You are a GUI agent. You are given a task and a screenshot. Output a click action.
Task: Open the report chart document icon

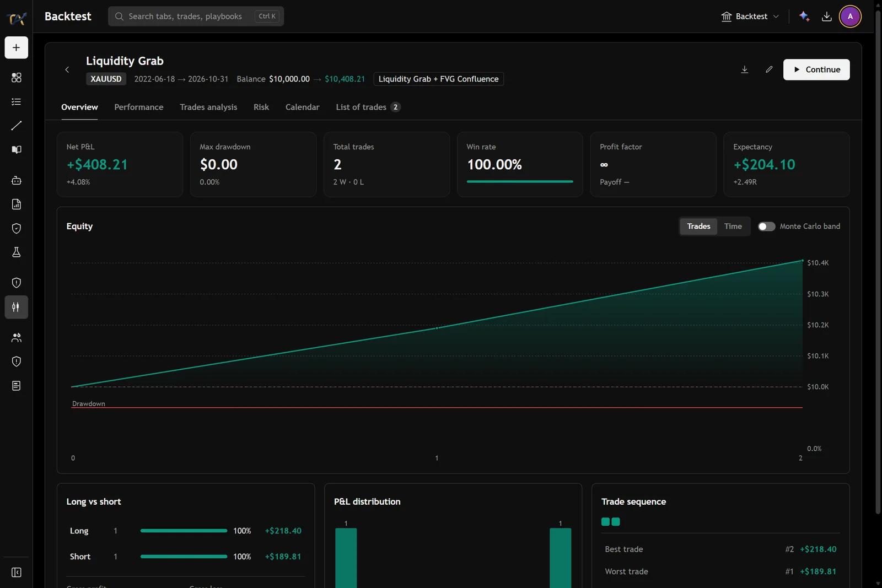[17, 204]
